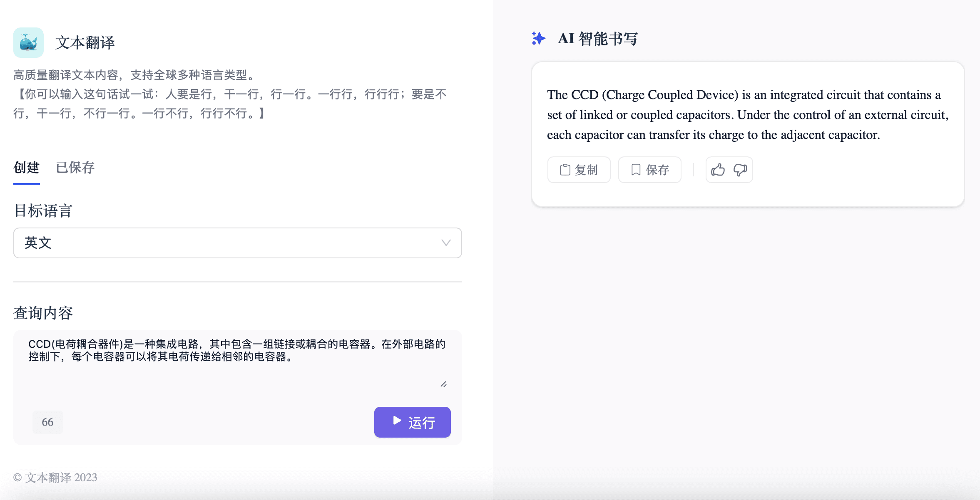The width and height of the screenshot is (980, 500).
Task: Click the thumbs down icon
Action: [740, 170]
